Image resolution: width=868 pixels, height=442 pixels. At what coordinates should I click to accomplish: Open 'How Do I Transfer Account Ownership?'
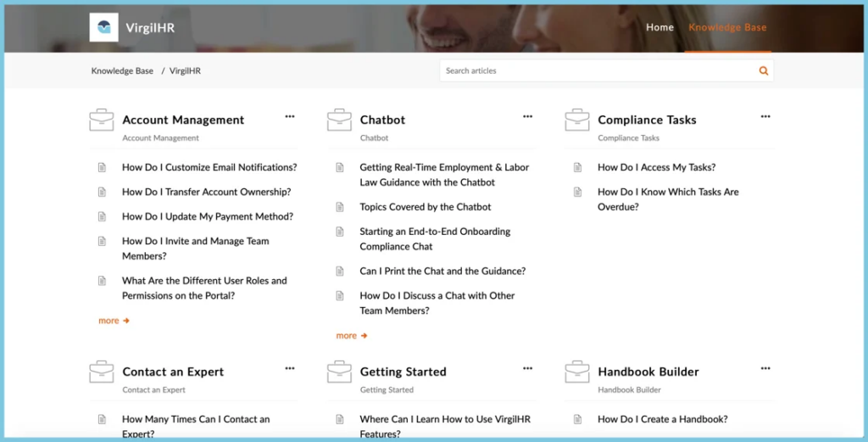coord(207,193)
